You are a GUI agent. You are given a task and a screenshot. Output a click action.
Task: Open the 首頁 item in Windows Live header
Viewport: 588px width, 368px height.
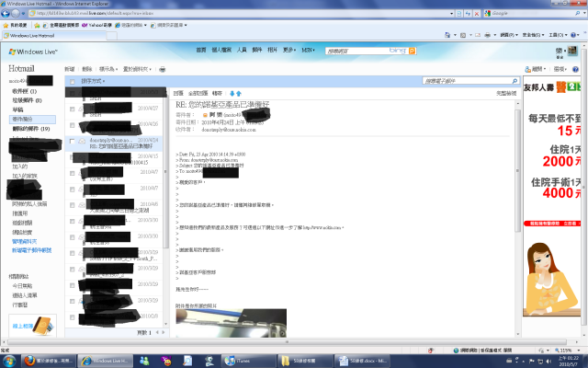tap(201, 50)
